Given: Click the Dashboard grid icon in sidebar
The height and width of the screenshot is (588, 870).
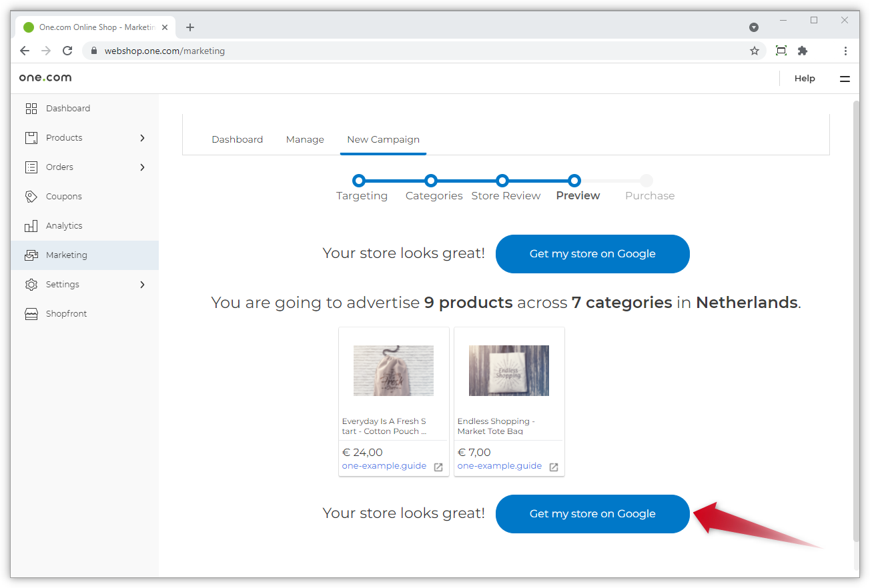Looking at the screenshot, I should click(31, 109).
